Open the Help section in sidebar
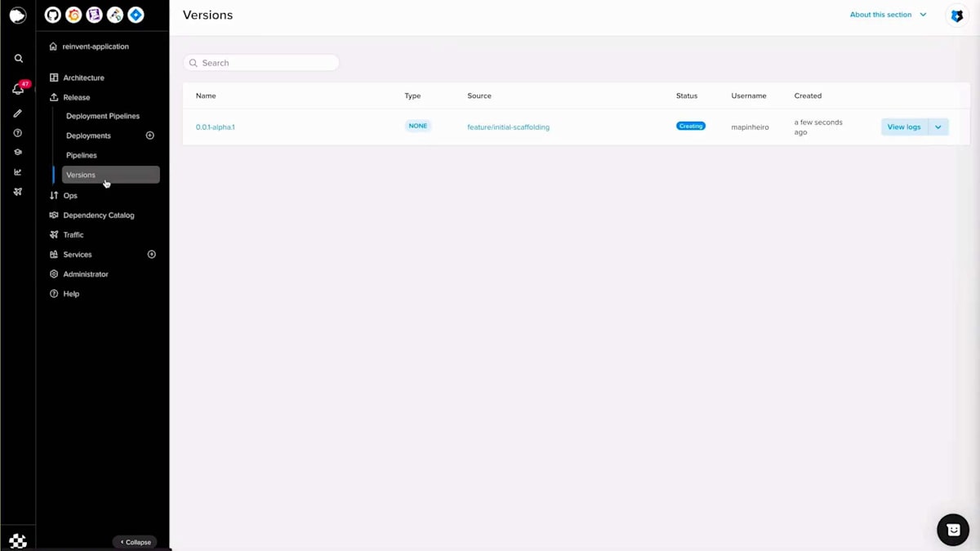The width and height of the screenshot is (980, 551). pos(65,294)
